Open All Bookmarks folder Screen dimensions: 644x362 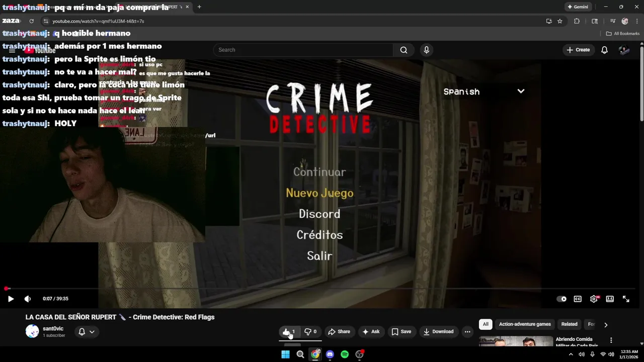623,34
